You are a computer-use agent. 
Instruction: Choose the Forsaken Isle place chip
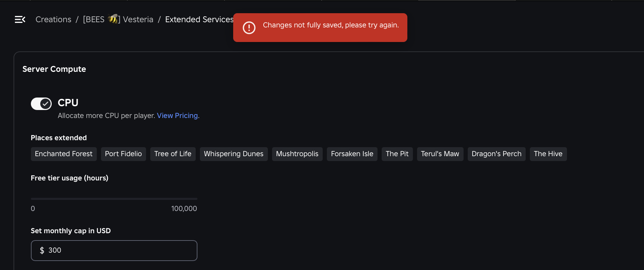click(352, 154)
